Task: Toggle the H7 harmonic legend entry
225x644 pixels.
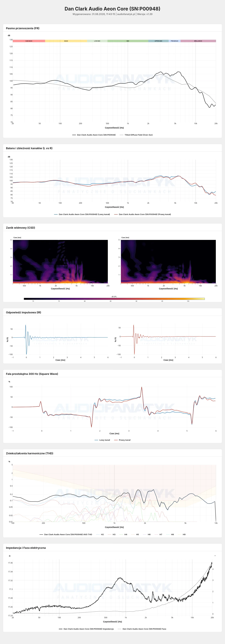Action: tap(159, 535)
